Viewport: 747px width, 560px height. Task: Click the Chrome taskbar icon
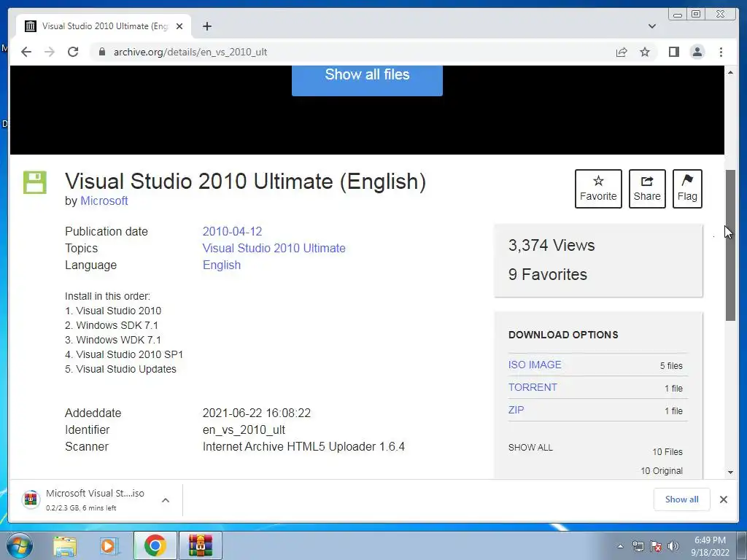[155, 545]
